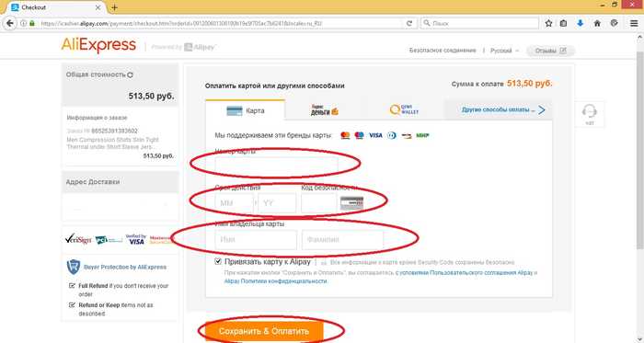
Task: Click the card number input field
Action: (276, 166)
